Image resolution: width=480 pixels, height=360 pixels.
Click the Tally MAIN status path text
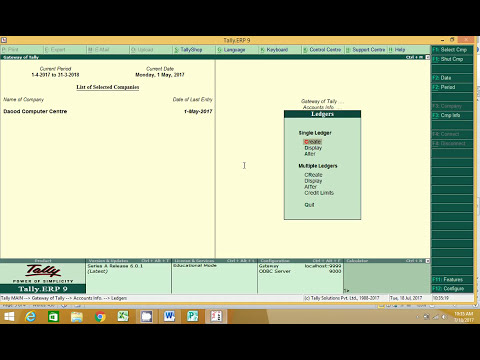click(64, 298)
